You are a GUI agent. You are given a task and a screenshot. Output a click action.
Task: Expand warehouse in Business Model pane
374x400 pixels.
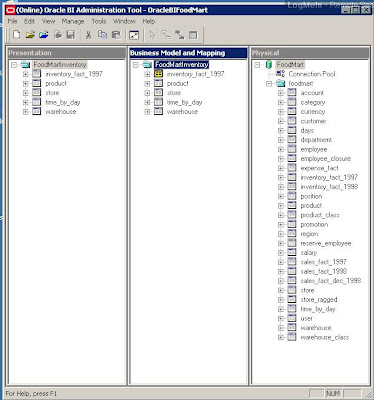click(x=147, y=112)
